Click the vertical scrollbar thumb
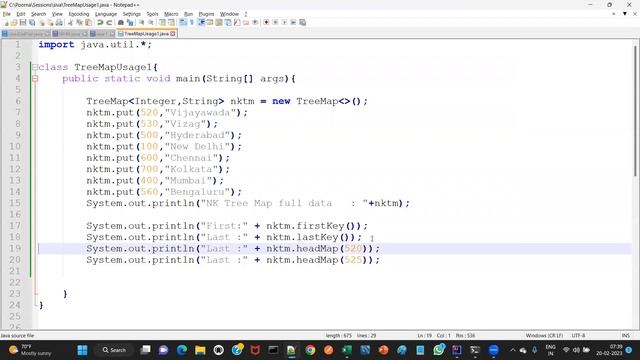640x360 pixels. coord(635,110)
